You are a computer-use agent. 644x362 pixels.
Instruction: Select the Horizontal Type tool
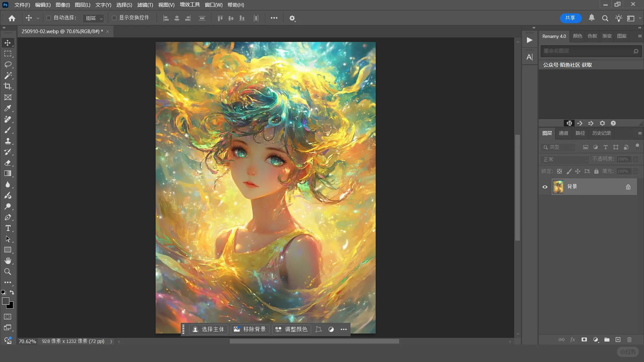tap(8, 228)
